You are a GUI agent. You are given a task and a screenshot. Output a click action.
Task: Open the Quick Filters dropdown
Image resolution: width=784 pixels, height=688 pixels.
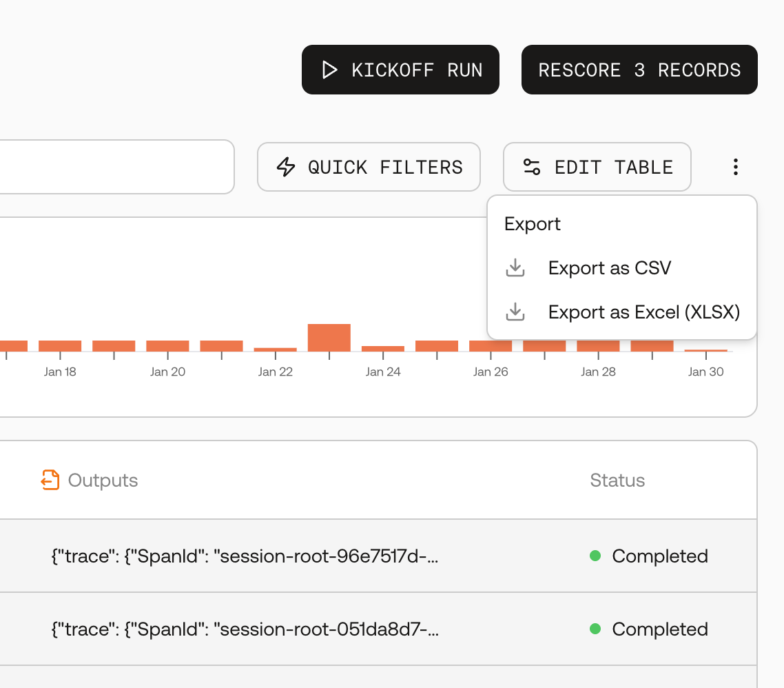(369, 167)
